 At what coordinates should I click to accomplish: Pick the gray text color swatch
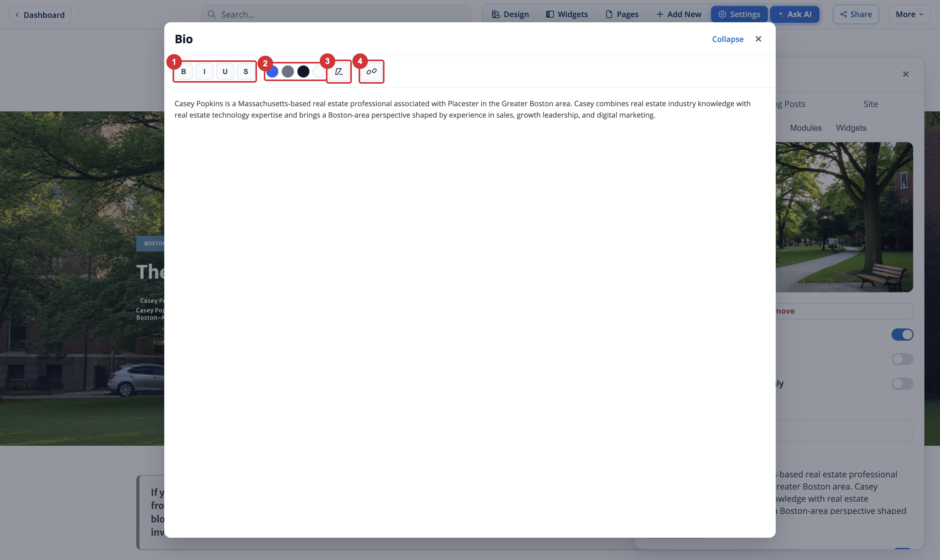point(288,72)
